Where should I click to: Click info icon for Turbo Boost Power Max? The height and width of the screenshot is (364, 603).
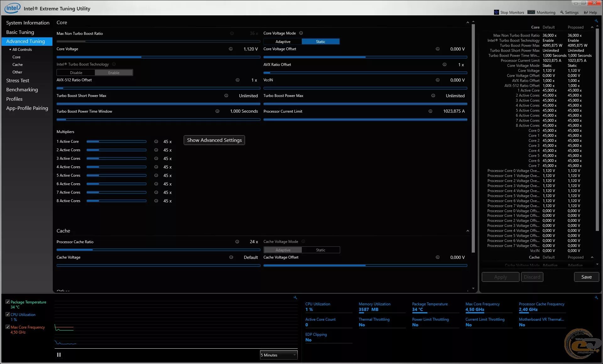tap(433, 96)
